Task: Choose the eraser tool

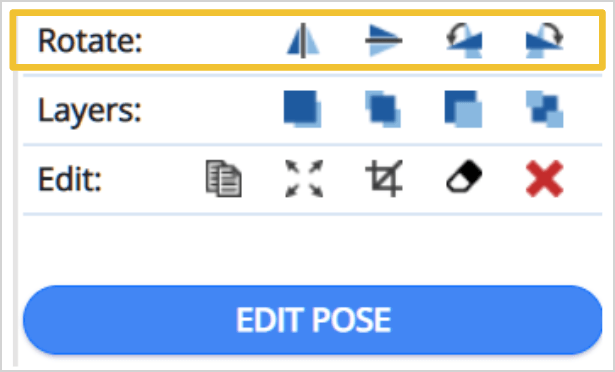Action: (x=464, y=177)
